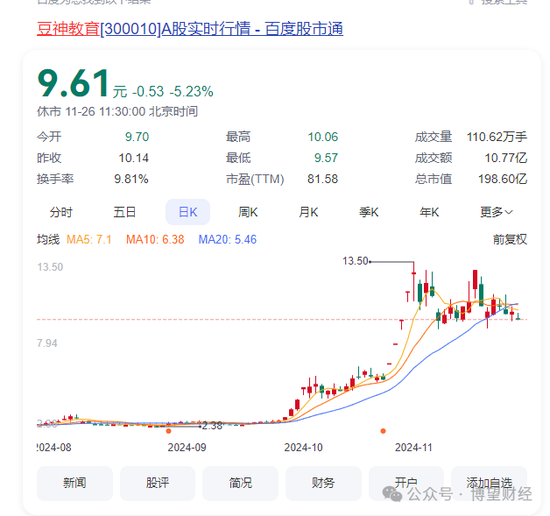Select the 日K chart tab
Viewport: 550px width, 516px height.
click(188, 212)
